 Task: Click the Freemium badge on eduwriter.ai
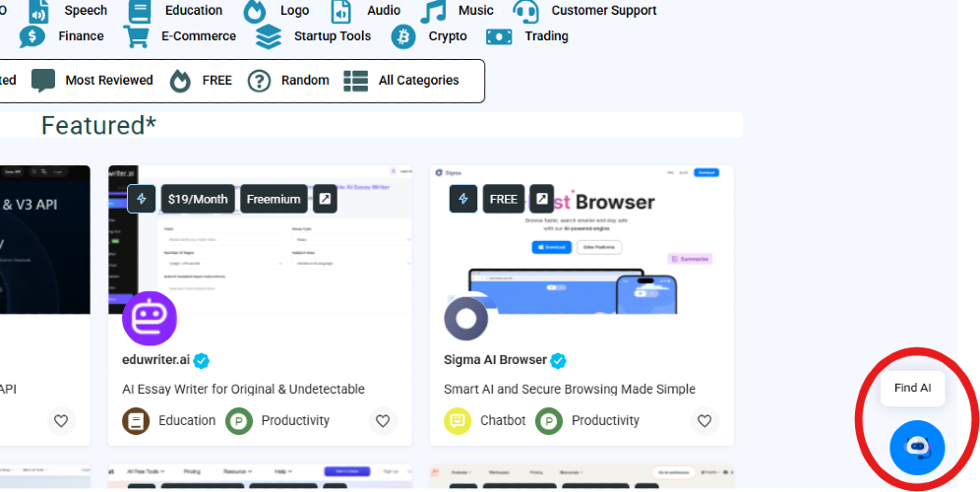pos(274,199)
